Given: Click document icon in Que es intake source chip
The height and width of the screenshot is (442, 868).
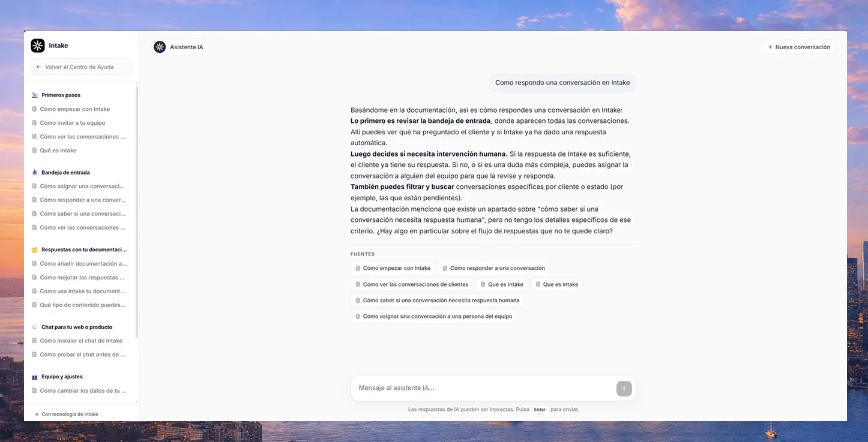Looking at the screenshot, I should (538, 285).
